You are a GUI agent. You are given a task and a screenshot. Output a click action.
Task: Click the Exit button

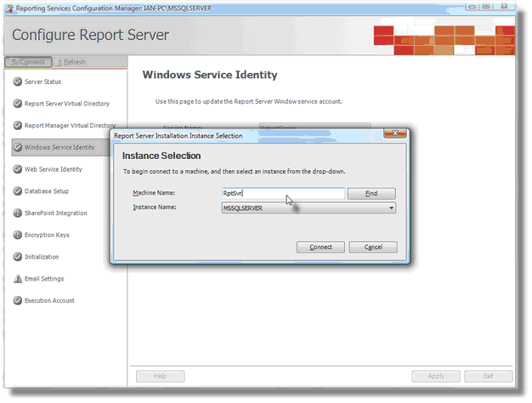click(489, 376)
